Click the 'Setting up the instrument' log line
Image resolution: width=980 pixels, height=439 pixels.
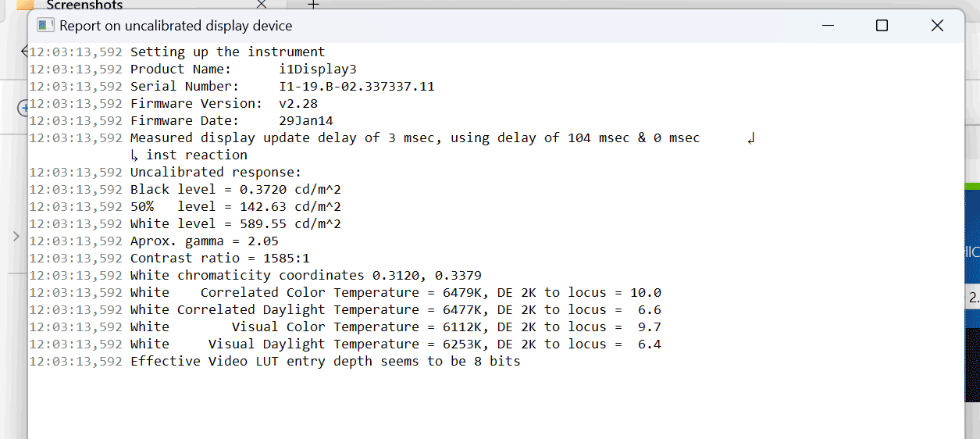(x=227, y=52)
